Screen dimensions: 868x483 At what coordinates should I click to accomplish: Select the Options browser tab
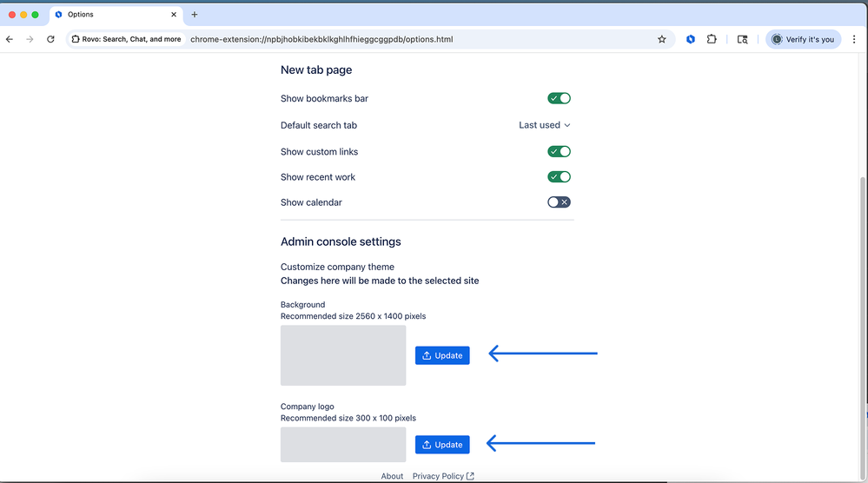[116, 15]
